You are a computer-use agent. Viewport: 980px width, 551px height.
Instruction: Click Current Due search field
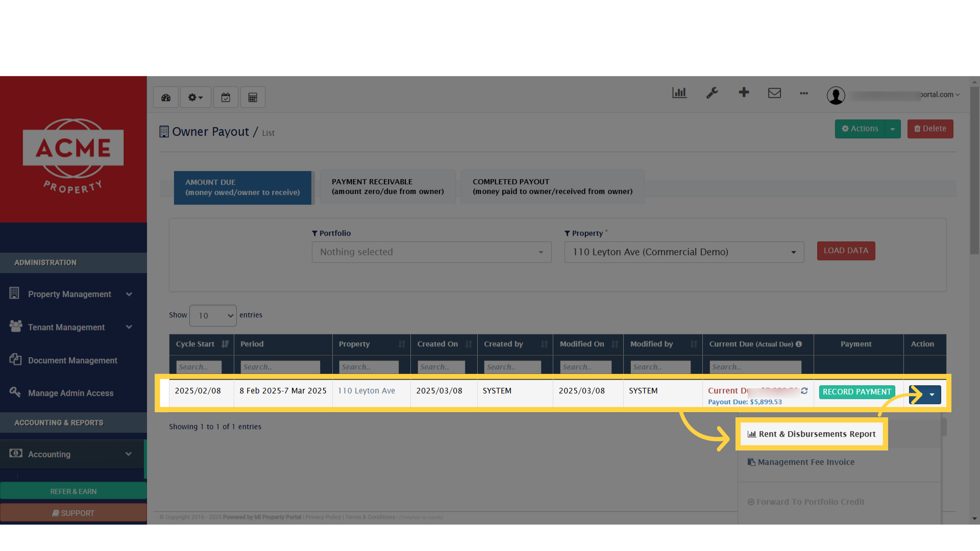[x=755, y=367]
